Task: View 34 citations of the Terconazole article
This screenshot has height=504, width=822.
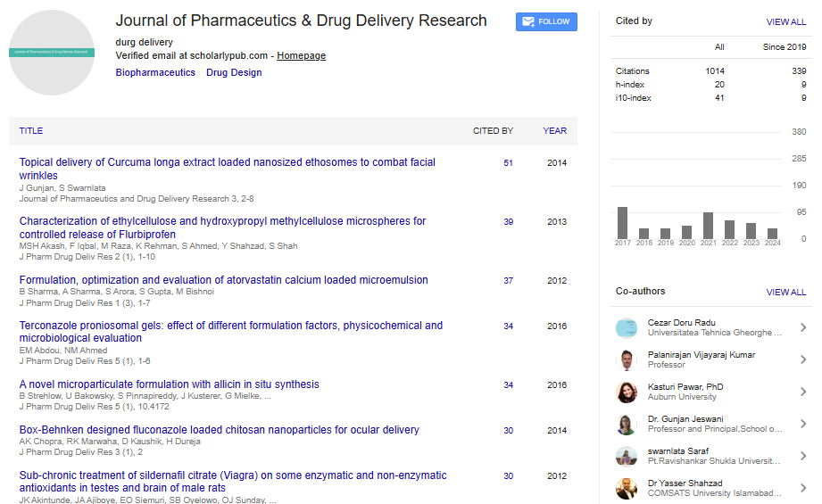Action: (508, 326)
